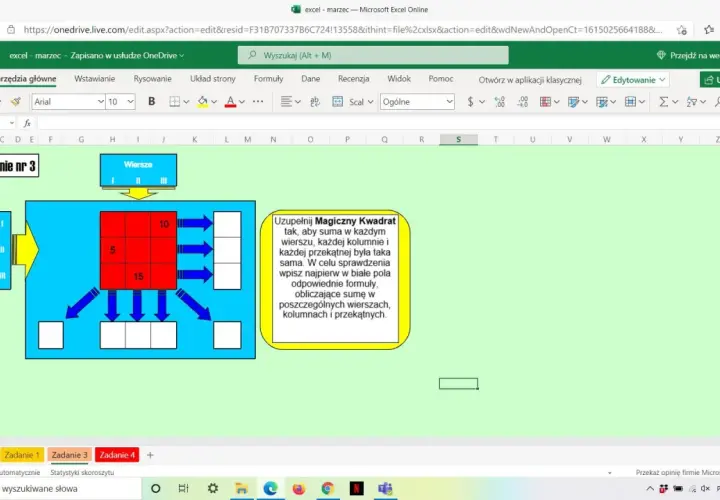Apply the red font color
This screenshot has width=720, height=500.
[x=231, y=101]
